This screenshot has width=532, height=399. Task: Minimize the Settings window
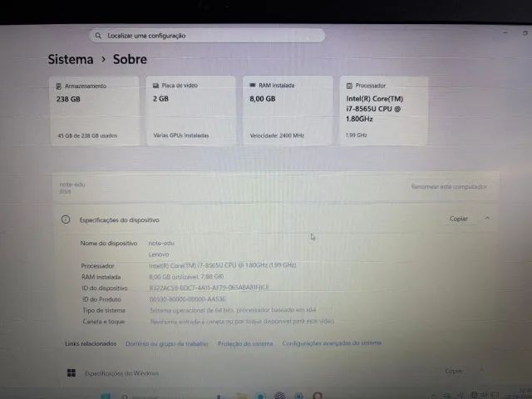click(x=505, y=32)
